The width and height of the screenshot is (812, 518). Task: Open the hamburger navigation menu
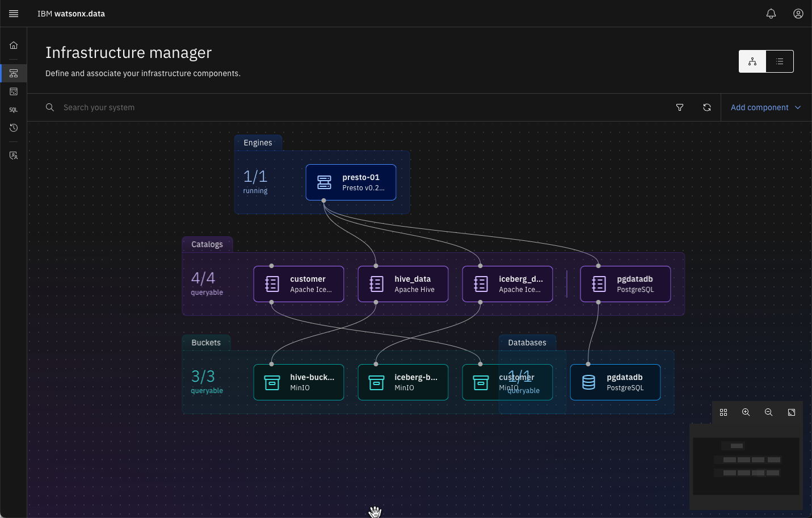point(14,14)
